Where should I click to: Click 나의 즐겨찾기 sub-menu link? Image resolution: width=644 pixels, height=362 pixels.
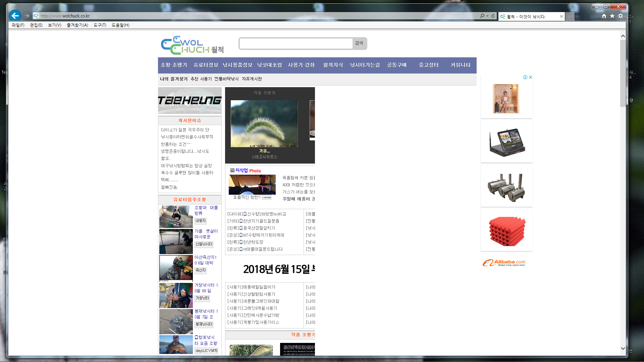pyautogui.click(x=174, y=79)
